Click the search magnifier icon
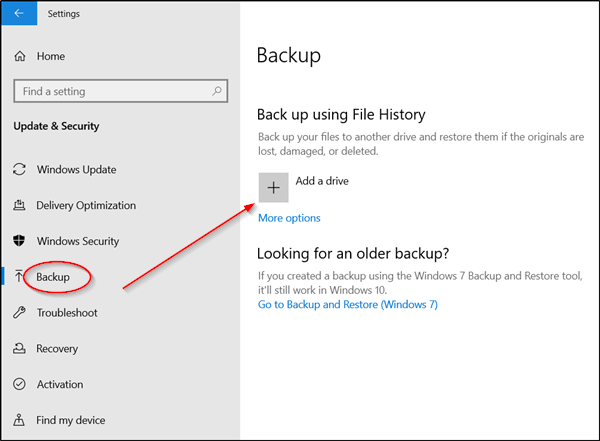This screenshot has height=441, width=600. pos(217,91)
